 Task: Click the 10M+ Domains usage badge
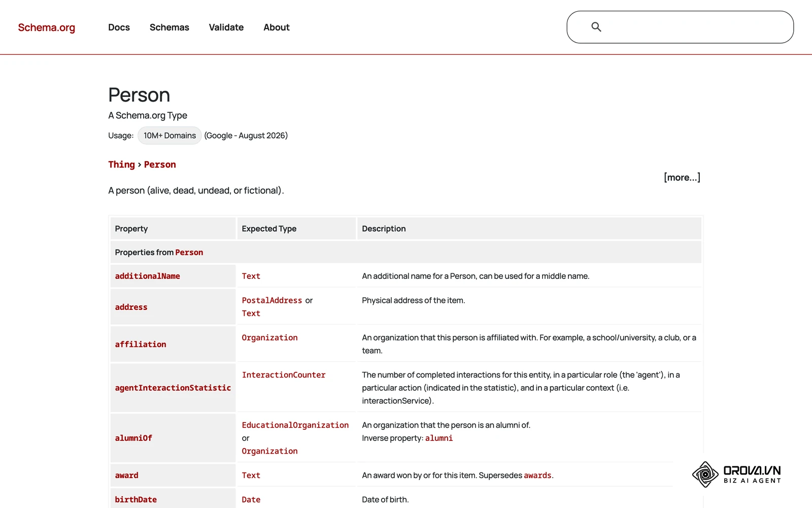click(x=170, y=136)
